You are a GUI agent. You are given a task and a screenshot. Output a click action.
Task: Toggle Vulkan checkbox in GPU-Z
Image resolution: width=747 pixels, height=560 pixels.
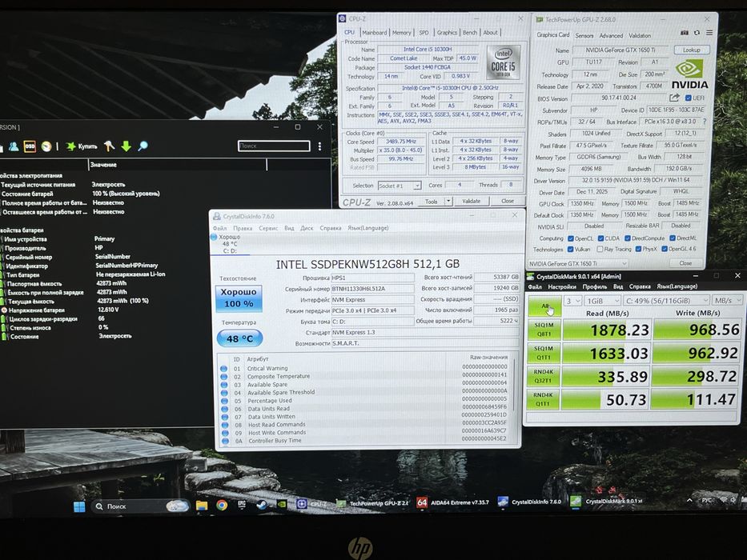click(x=570, y=250)
